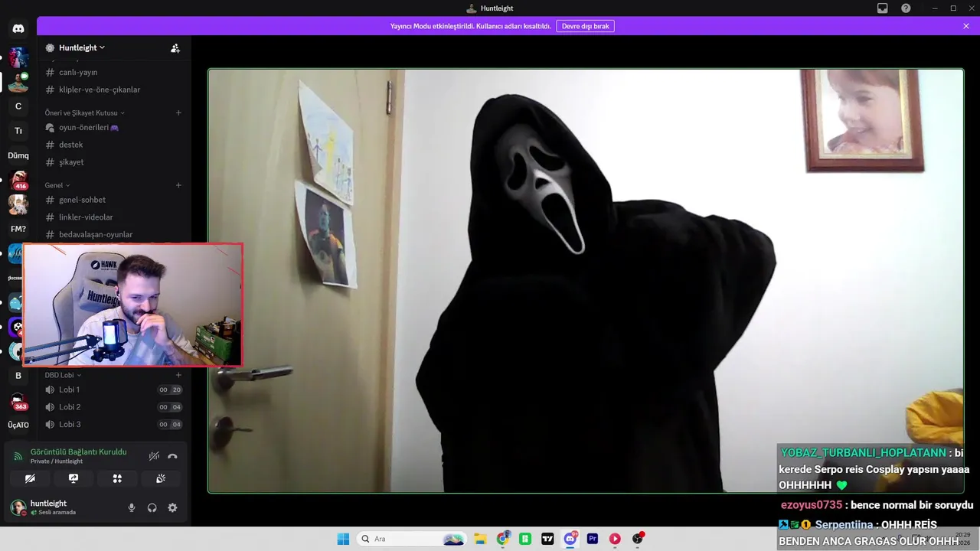Viewport: 980px width, 551px height.
Task: Open OBS Studio icon on taskbar
Action: click(x=638, y=539)
